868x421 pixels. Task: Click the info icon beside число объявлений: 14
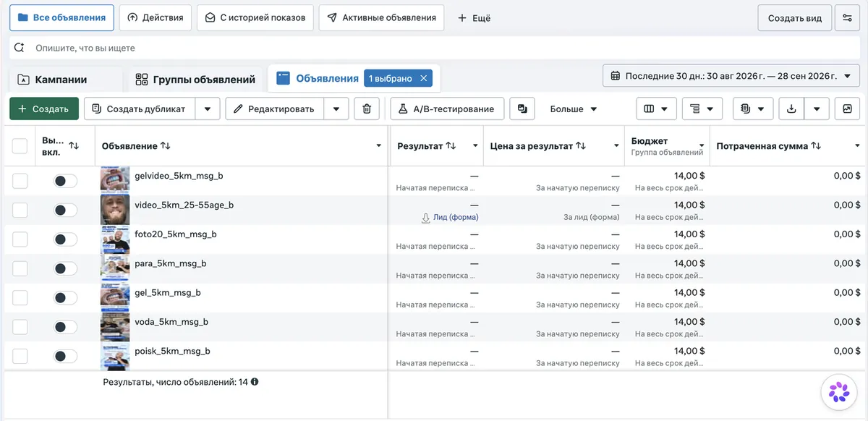point(255,381)
